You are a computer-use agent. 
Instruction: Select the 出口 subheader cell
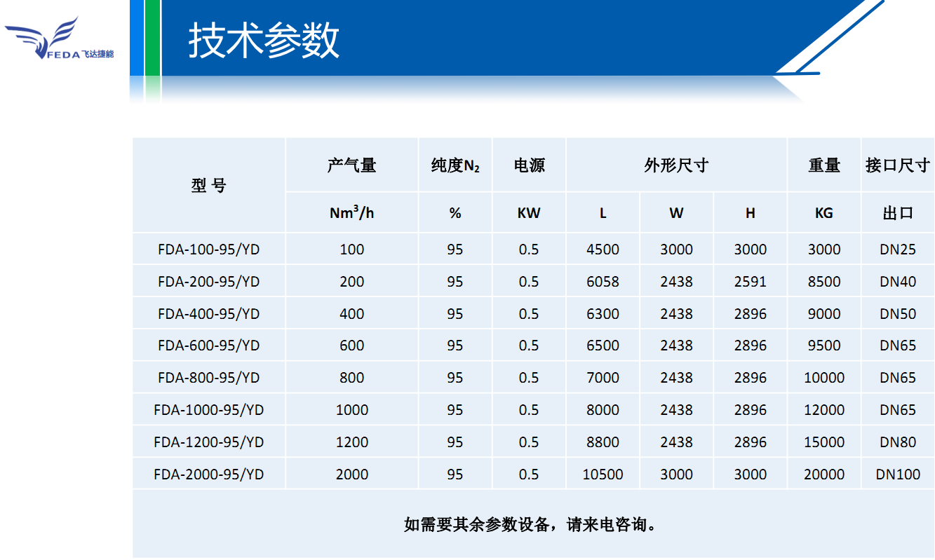[x=898, y=214]
